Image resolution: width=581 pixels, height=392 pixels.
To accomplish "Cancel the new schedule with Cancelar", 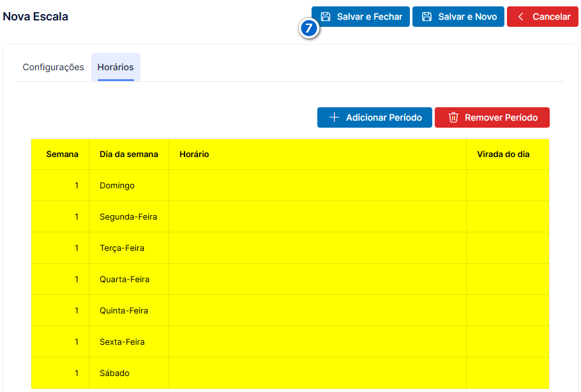I will [543, 17].
